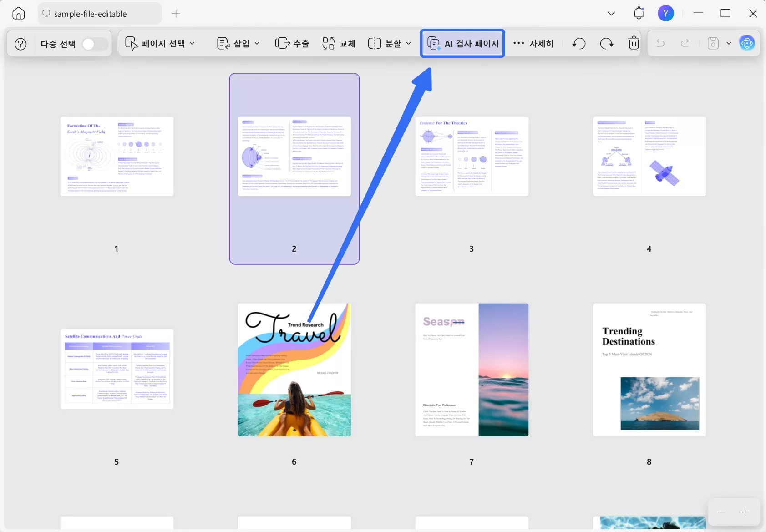The width and height of the screenshot is (766, 532).
Task: Go to the Home screen icon
Action: (19, 14)
